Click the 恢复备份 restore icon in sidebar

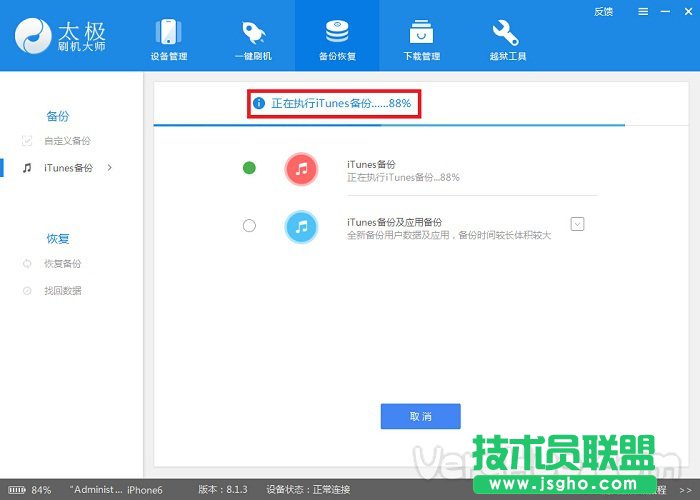(x=27, y=264)
